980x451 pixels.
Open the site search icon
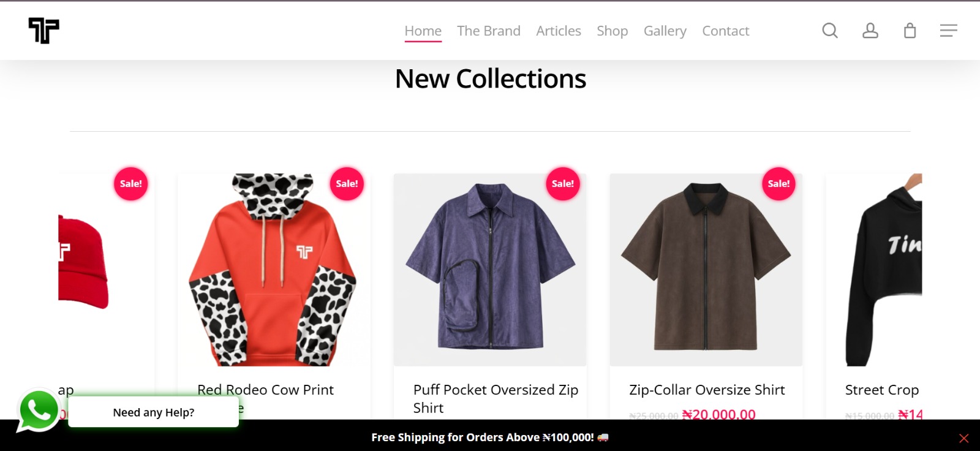click(x=830, y=31)
